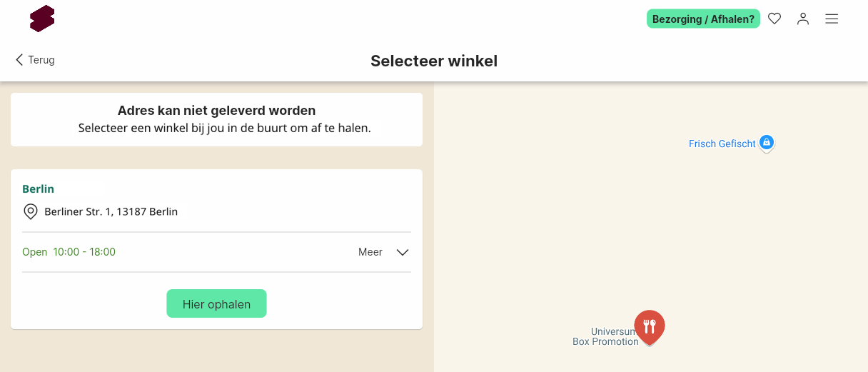The width and height of the screenshot is (868, 372).
Task: Open the hamburger menu
Action: [x=832, y=19]
